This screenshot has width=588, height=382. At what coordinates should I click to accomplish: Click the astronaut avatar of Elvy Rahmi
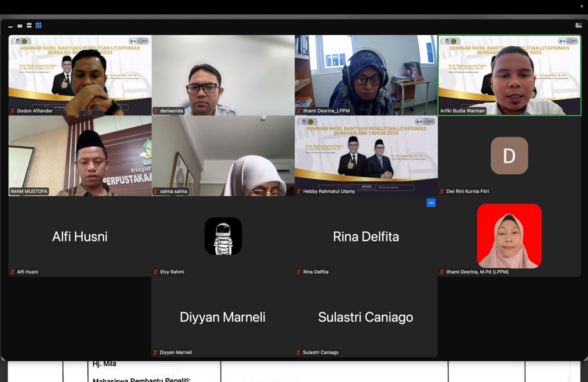tap(223, 236)
